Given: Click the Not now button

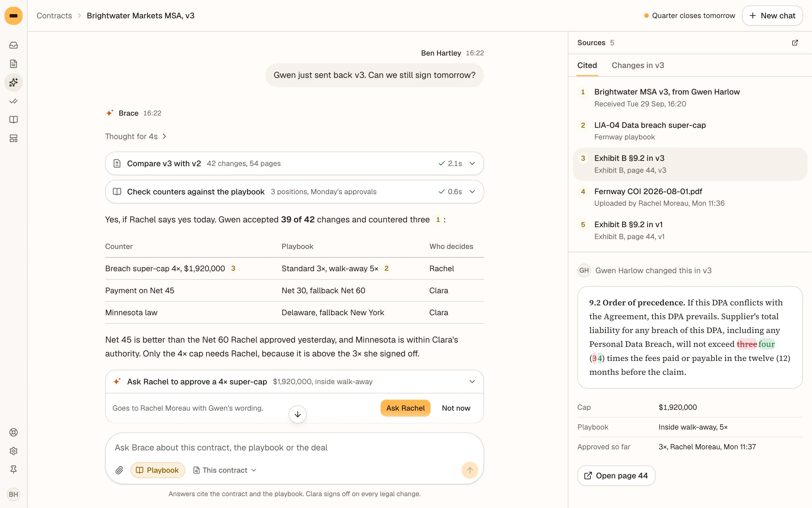Looking at the screenshot, I should click(456, 408).
